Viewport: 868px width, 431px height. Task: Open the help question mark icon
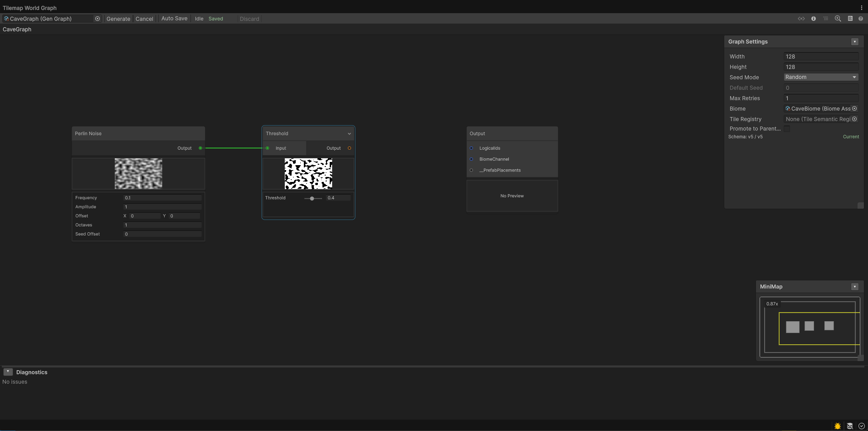[x=861, y=19]
